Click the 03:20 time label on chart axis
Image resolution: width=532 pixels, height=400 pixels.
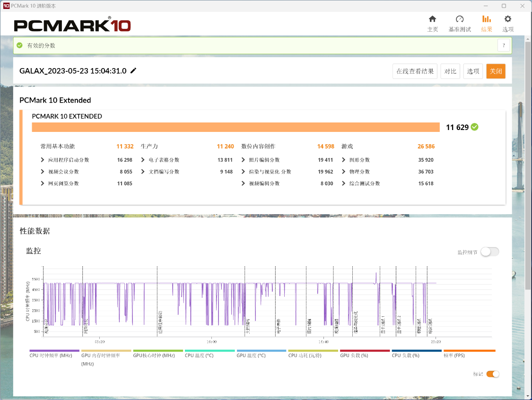pos(99,342)
